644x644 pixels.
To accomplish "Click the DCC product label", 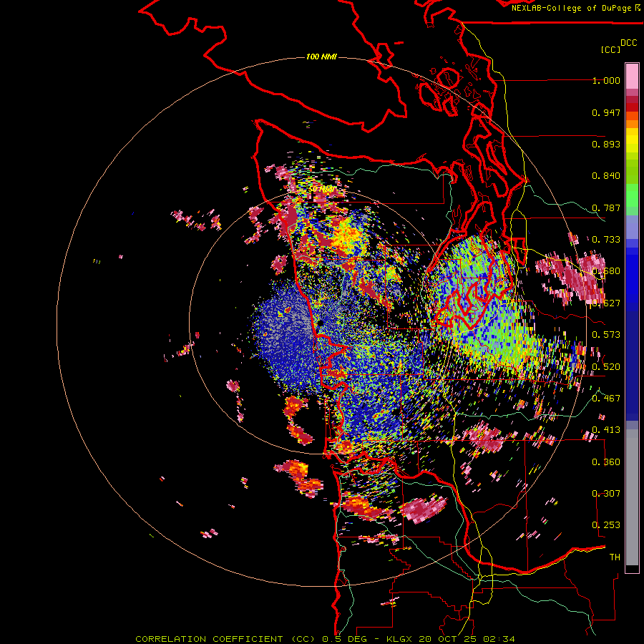I will point(629,43).
